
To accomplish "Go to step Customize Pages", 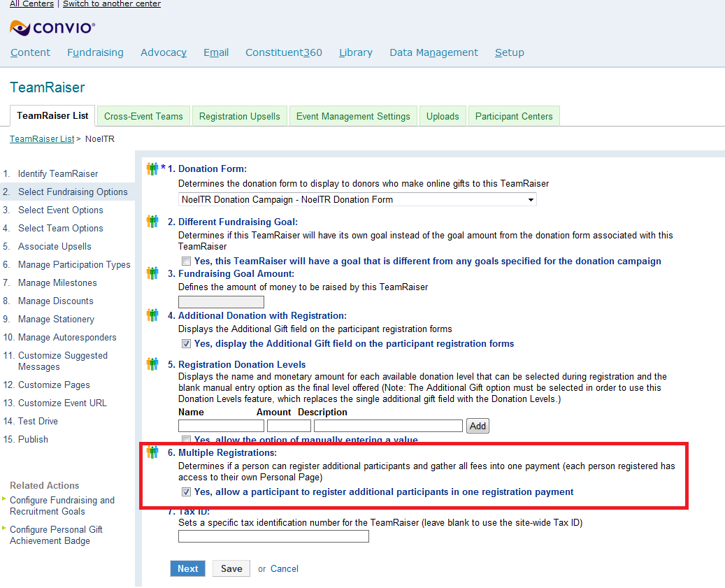I will pos(54,385).
